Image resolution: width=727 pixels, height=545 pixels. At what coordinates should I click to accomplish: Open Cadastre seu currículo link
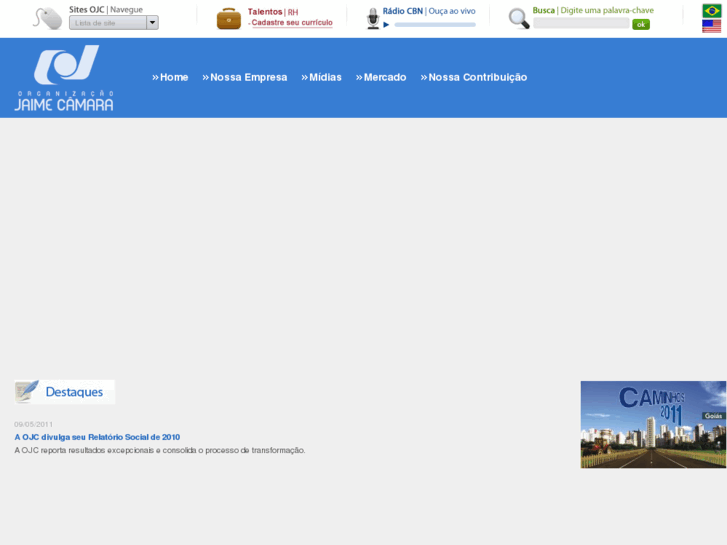click(292, 23)
